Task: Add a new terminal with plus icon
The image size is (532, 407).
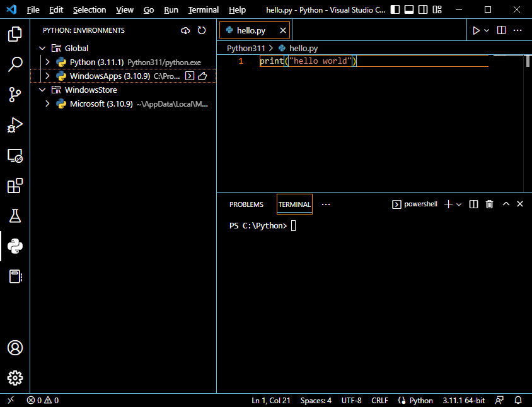Action: point(448,204)
